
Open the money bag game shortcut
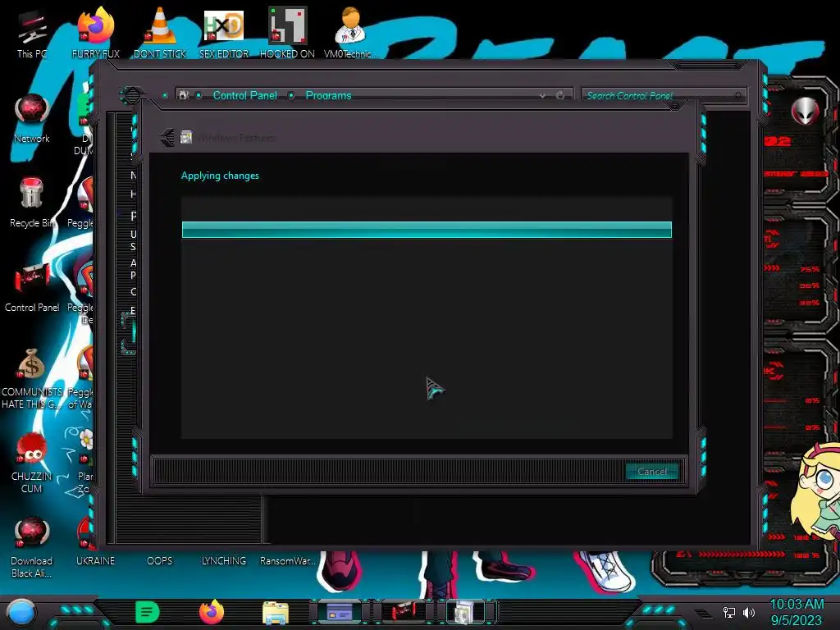pyautogui.click(x=32, y=378)
